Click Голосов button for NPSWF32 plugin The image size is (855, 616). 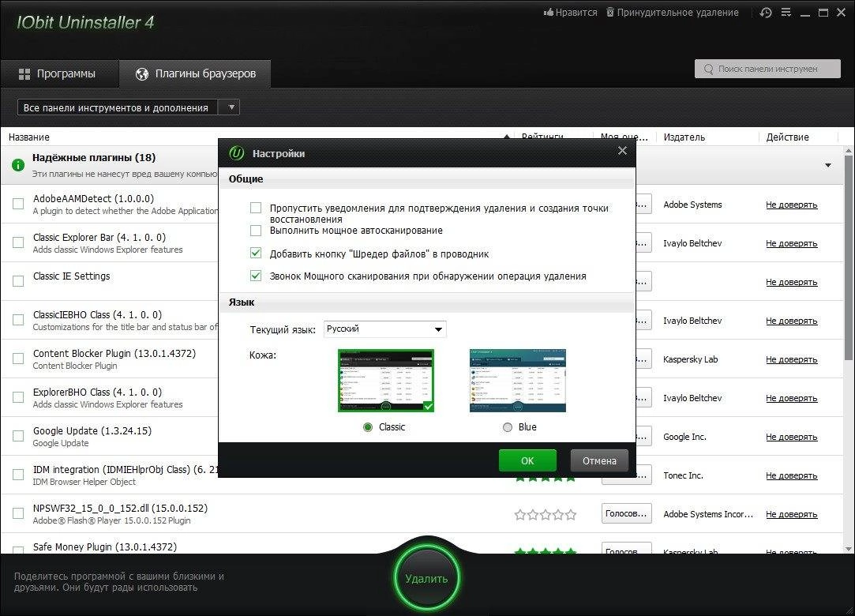click(x=626, y=513)
